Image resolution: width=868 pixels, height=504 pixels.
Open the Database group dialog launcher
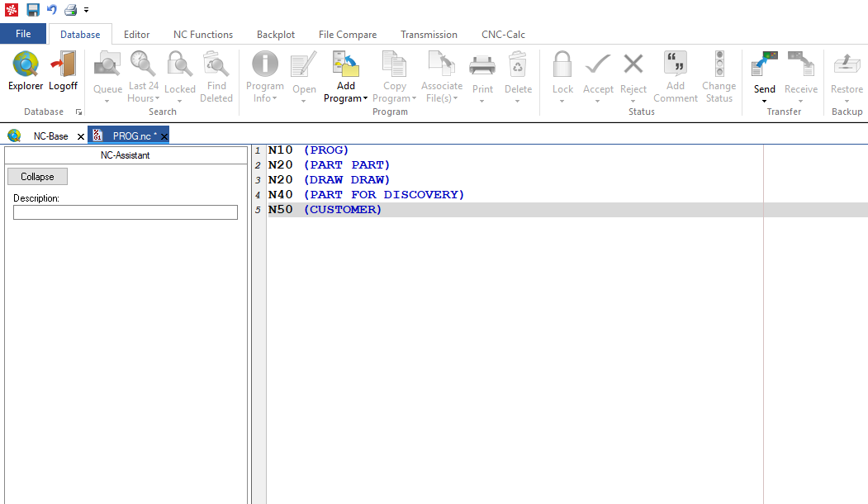[78, 112]
